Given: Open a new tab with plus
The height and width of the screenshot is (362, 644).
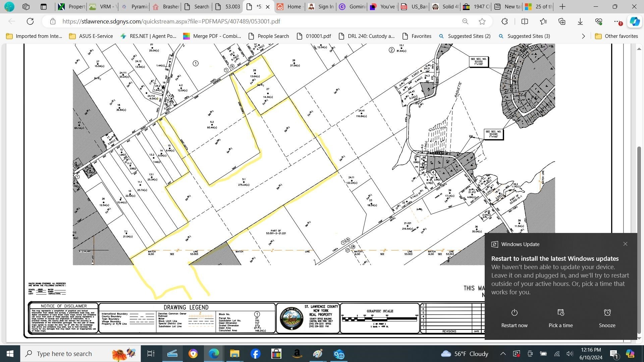Looking at the screenshot, I should click(562, 6).
